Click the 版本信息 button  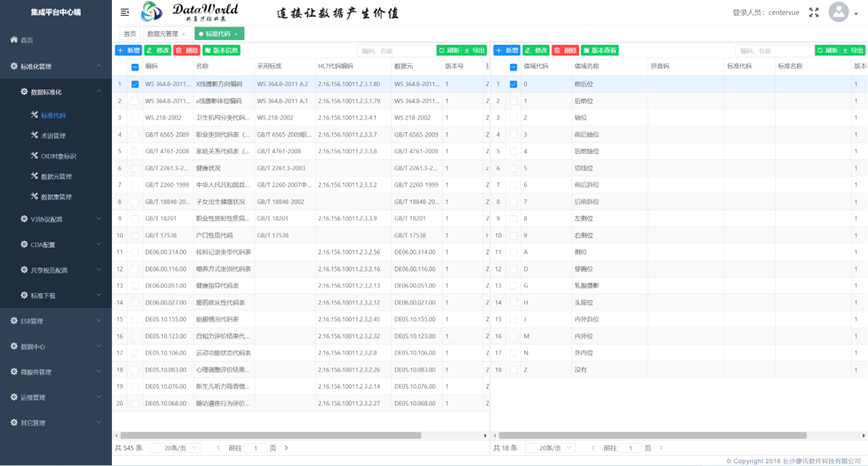click(x=221, y=50)
